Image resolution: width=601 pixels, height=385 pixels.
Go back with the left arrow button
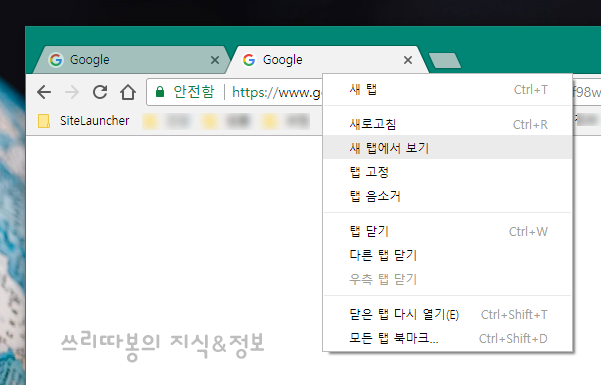click(44, 92)
